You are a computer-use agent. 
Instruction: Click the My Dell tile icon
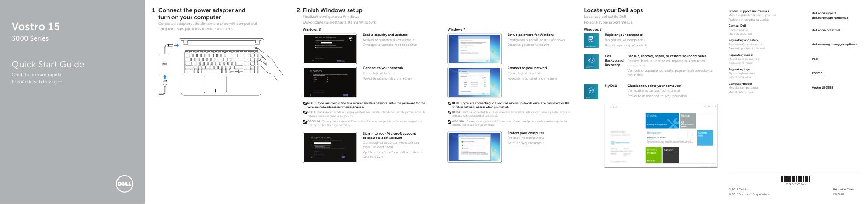coord(591,91)
